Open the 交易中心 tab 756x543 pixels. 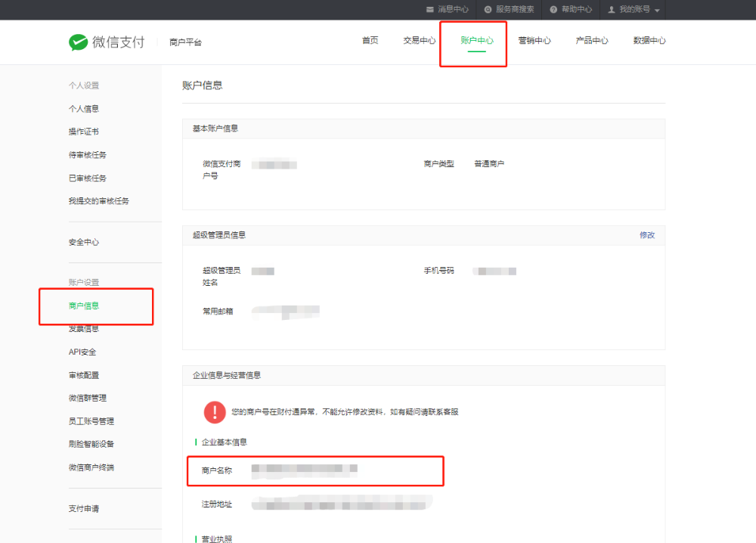(x=419, y=41)
